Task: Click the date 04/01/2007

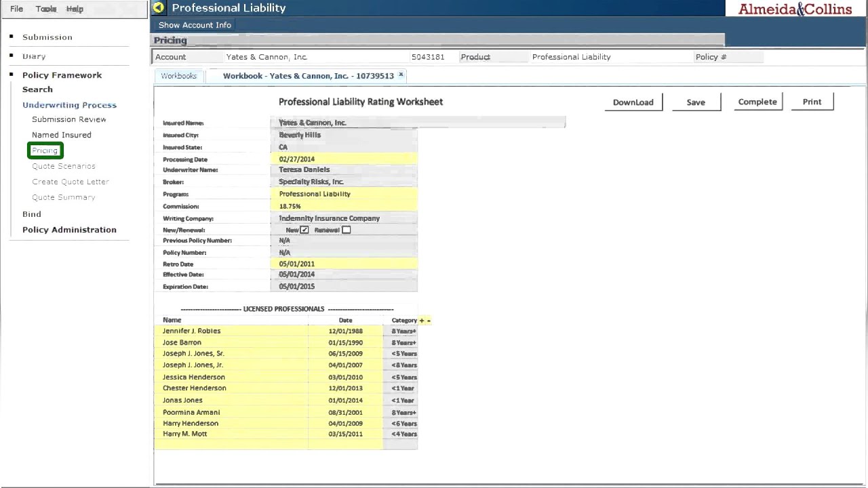Action: click(x=346, y=365)
